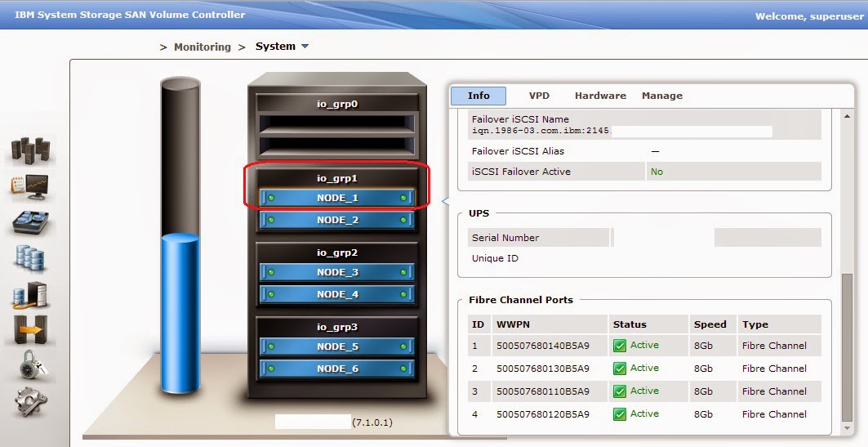This screenshot has height=447, width=868.
Task: Open the Access padlock sidebar icon
Action: tap(32, 364)
